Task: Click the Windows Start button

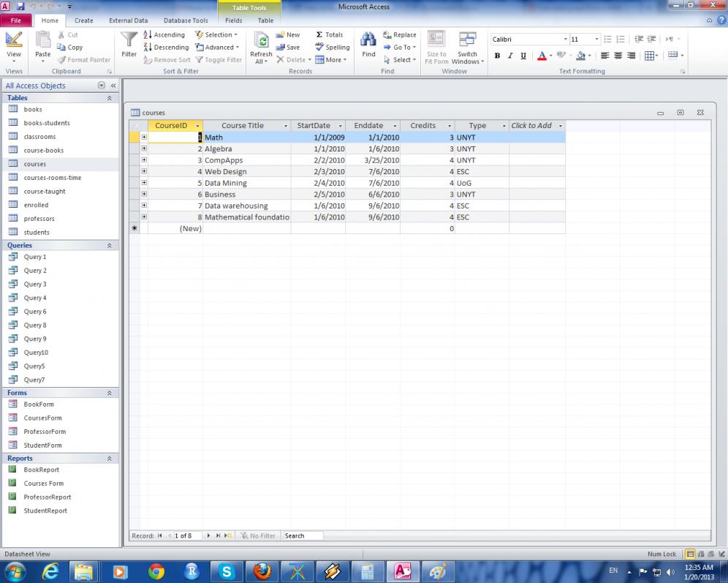Action: click(15, 571)
